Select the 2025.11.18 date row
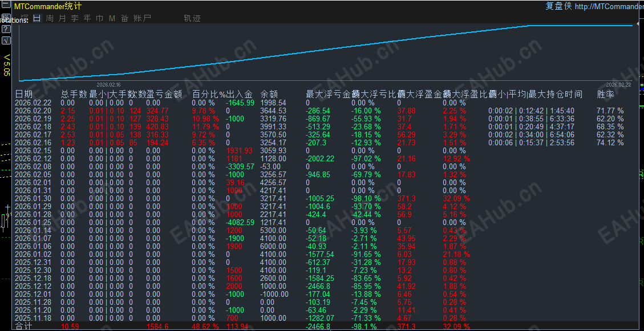The height and width of the screenshot is (331, 644). pos(33,318)
